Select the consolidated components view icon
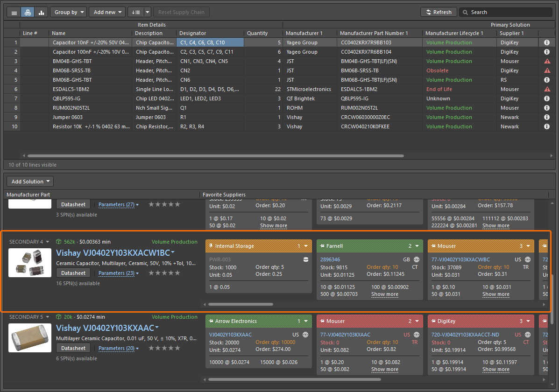 pyautogui.click(x=28, y=12)
